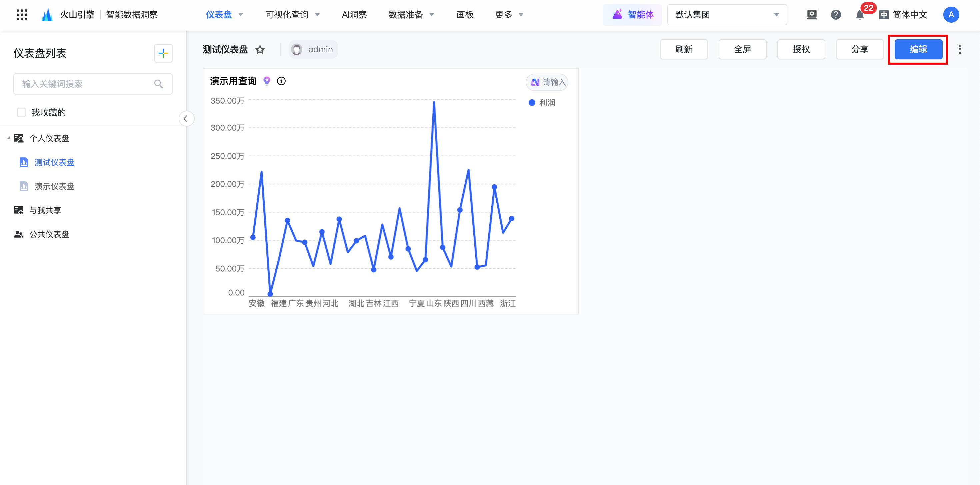The image size is (980, 485).
Task: Star the 测试仪表盘 as favorite
Action: (260, 49)
